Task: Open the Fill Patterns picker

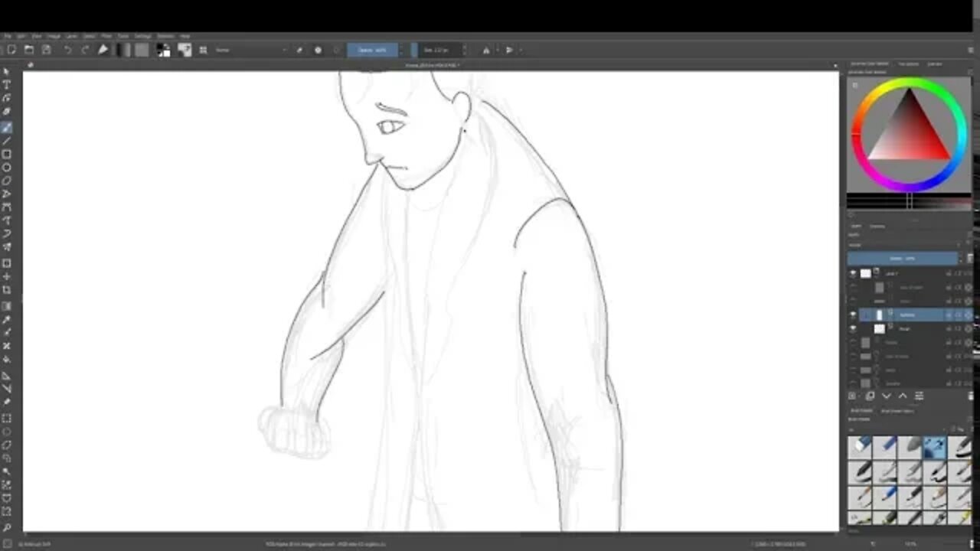Action: [x=142, y=50]
